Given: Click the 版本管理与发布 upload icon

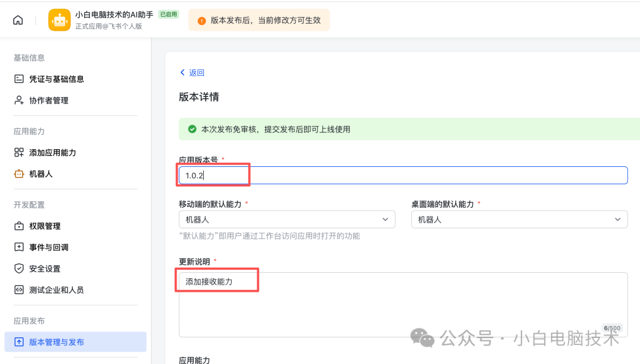Looking at the screenshot, I should (x=19, y=342).
